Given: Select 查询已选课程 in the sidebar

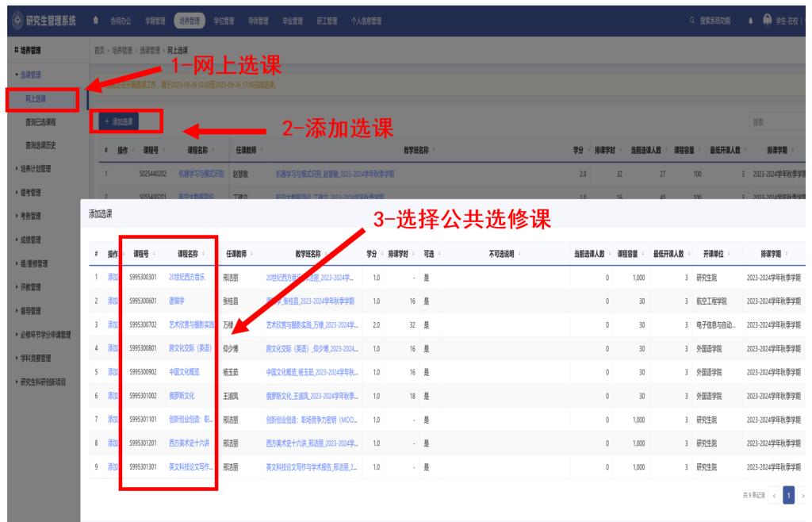Looking at the screenshot, I should pos(44,121).
